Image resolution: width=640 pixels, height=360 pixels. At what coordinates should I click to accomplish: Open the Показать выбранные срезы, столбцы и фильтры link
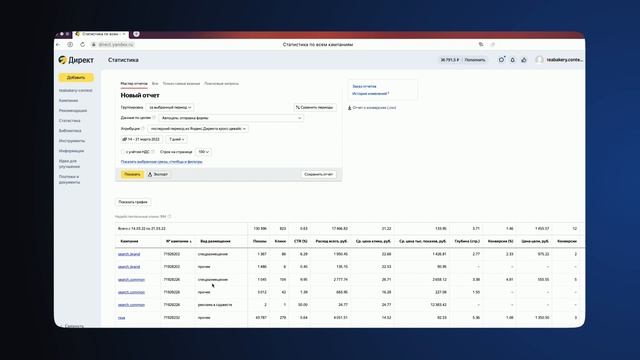pyautogui.click(x=162, y=162)
